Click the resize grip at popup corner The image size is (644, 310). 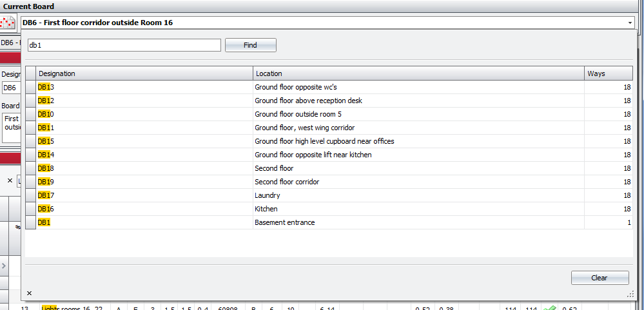(630, 294)
